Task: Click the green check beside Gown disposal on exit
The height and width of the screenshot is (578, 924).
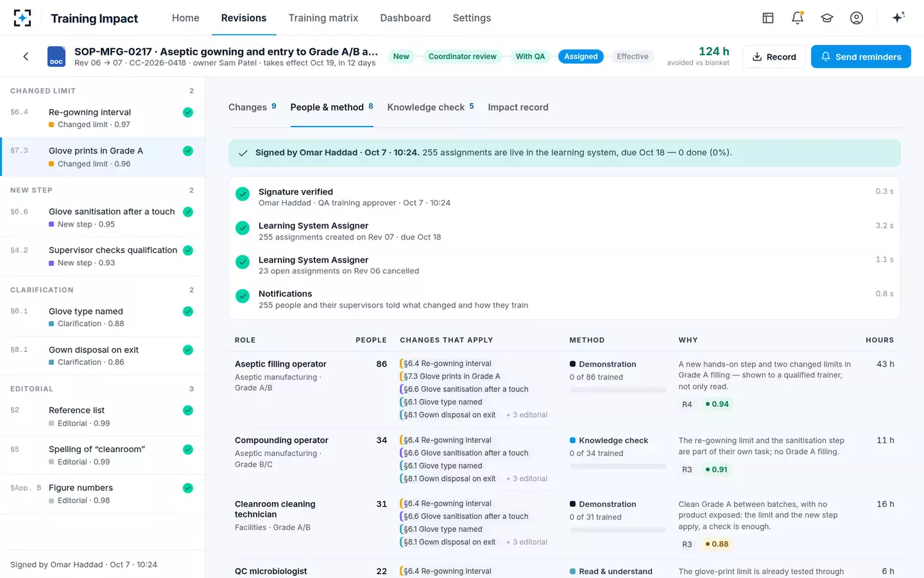Action: coord(188,350)
